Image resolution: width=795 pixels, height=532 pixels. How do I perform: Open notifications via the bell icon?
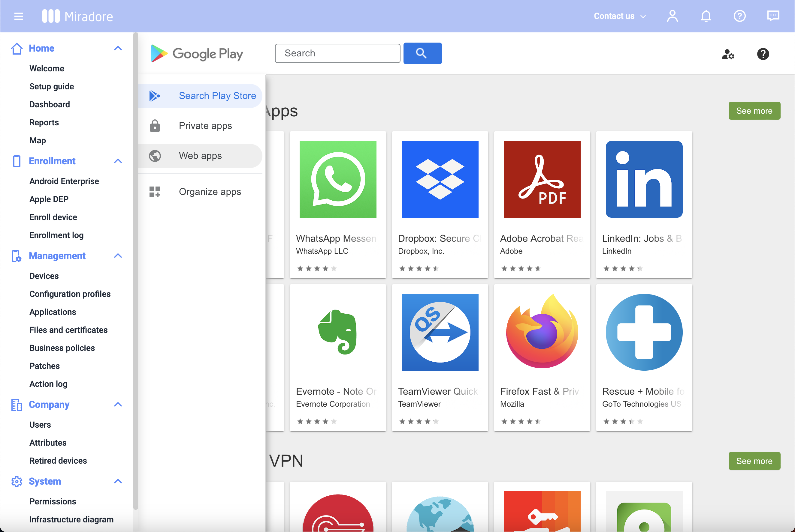(x=706, y=16)
